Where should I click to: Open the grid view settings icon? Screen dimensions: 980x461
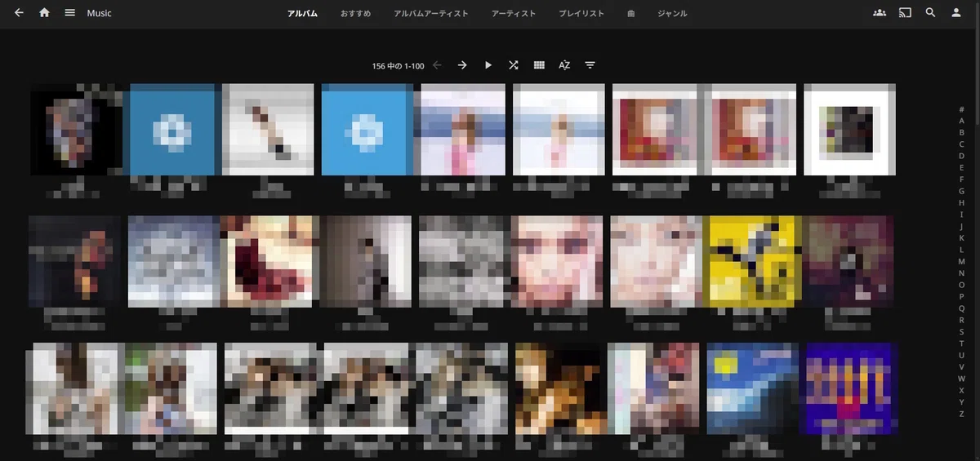click(x=539, y=65)
